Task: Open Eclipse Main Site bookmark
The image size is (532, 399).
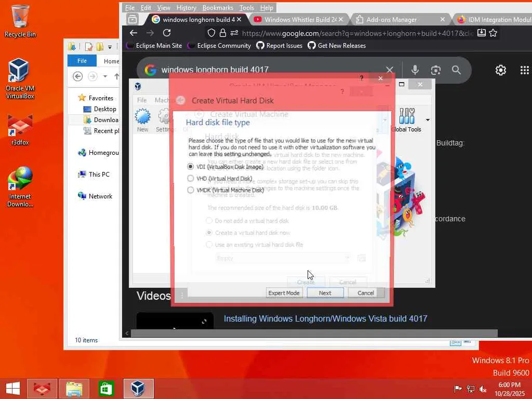Action: [154, 46]
